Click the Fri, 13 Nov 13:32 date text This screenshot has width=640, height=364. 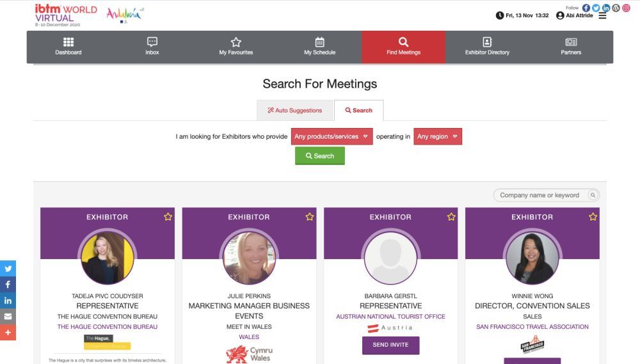click(x=527, y=15)
